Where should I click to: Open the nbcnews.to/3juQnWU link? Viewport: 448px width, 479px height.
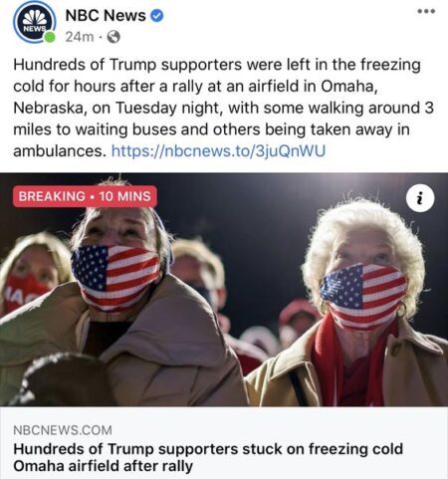tap(218, 150)
